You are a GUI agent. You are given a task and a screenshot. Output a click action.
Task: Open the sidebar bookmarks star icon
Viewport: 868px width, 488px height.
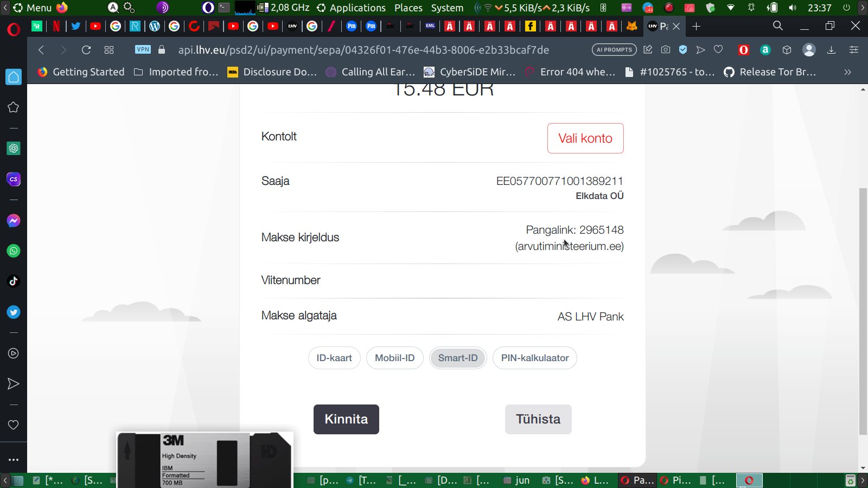14,107
